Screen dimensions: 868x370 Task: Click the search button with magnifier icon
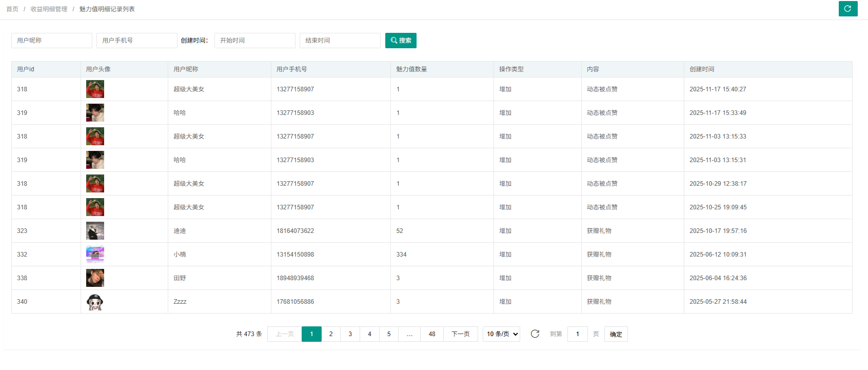[401, 41]
